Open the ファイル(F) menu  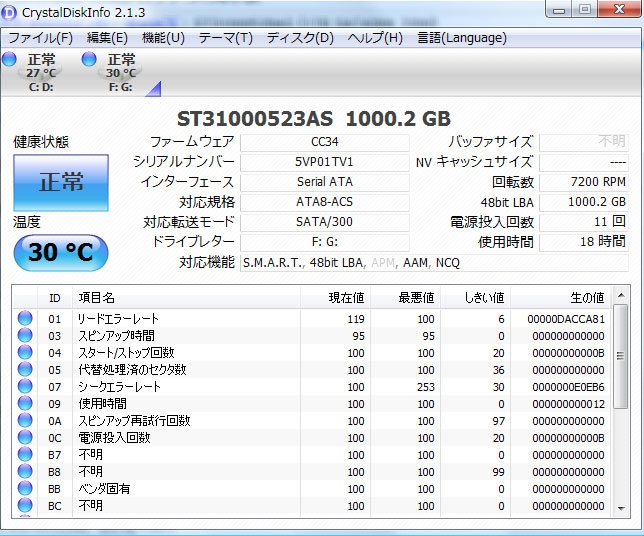[40, 38]
